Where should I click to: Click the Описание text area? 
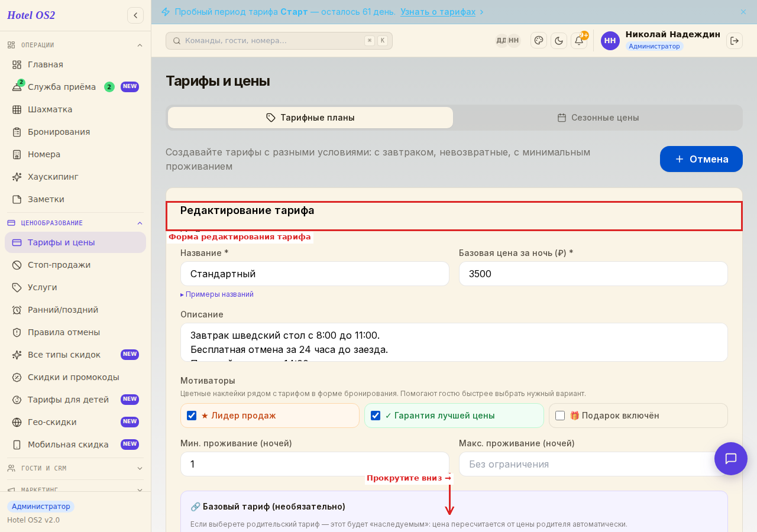(x=454, y=342)
